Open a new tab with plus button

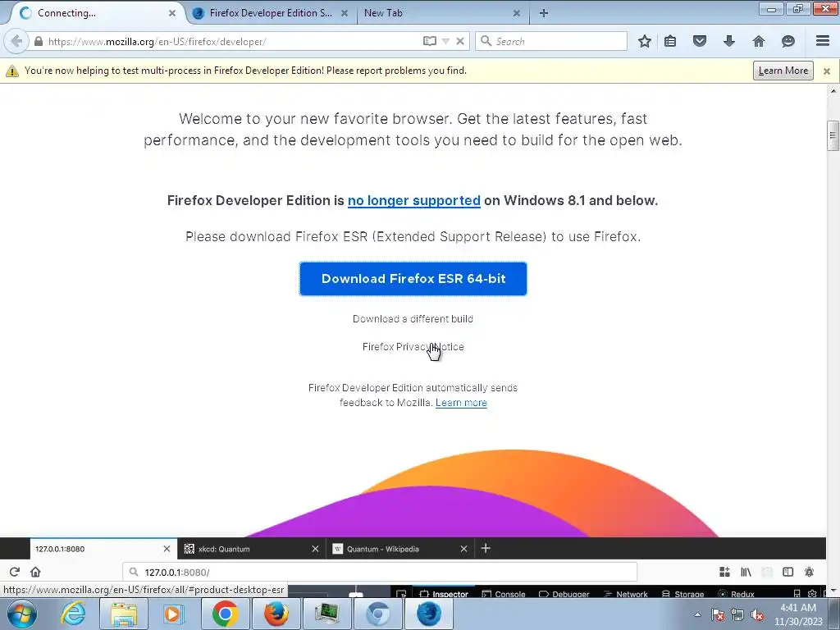click(x=544, y=13)
